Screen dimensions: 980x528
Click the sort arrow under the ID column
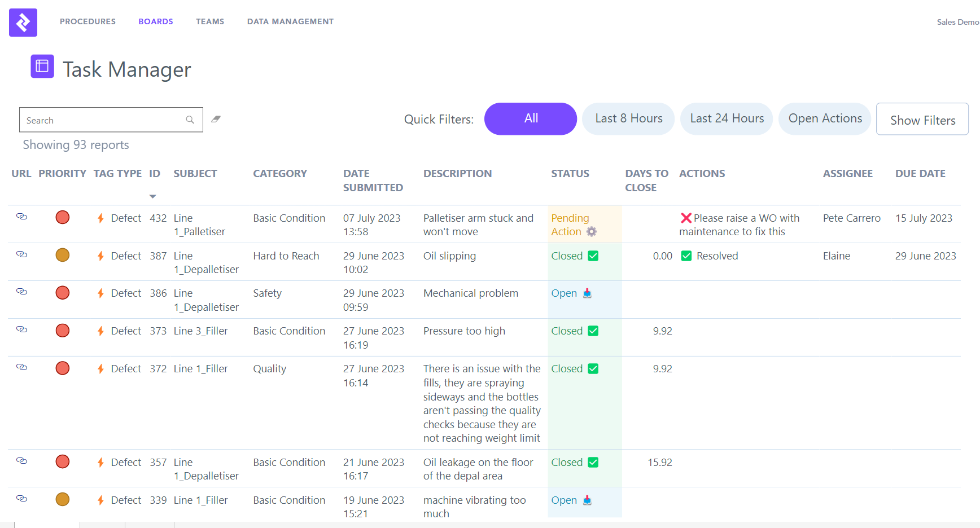[x=152, y=196]
